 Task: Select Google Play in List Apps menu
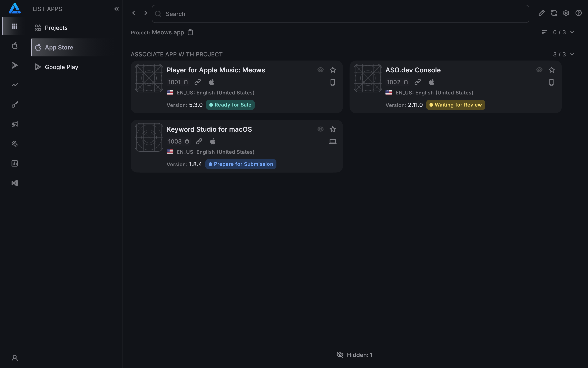pos(76,67)
